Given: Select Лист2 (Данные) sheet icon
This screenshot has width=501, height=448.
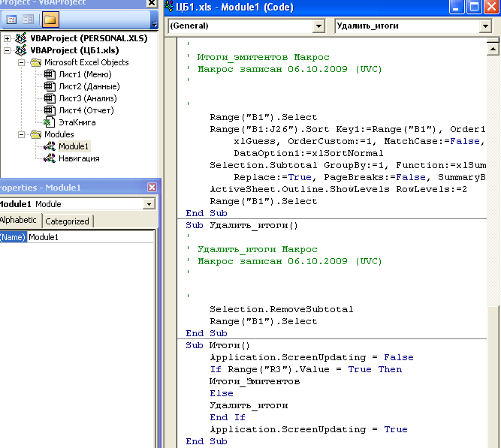Looking at the screenshot, I should pos(50,86).
